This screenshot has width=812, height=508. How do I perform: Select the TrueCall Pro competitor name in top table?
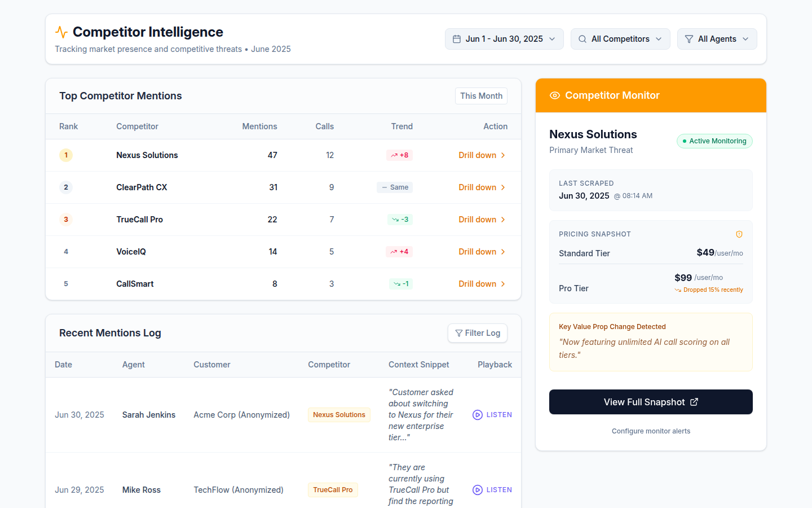(x=139, y=220)
